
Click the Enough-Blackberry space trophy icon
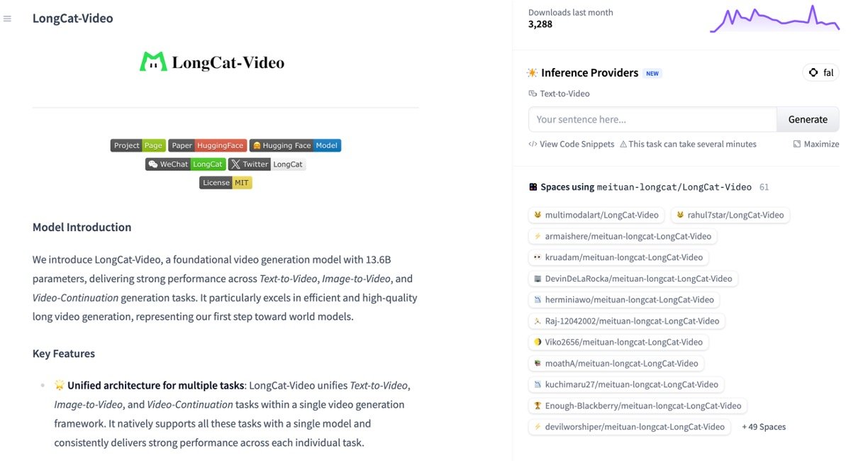tap(538, 406)
